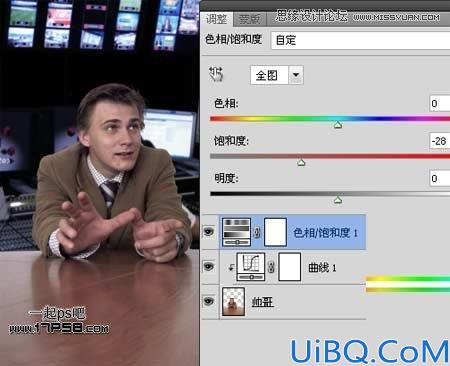This screenshot has height=366, width=450.
Task: Select the 曲线 1 layer mask thumbnail
Action: [x=289, y=267]
